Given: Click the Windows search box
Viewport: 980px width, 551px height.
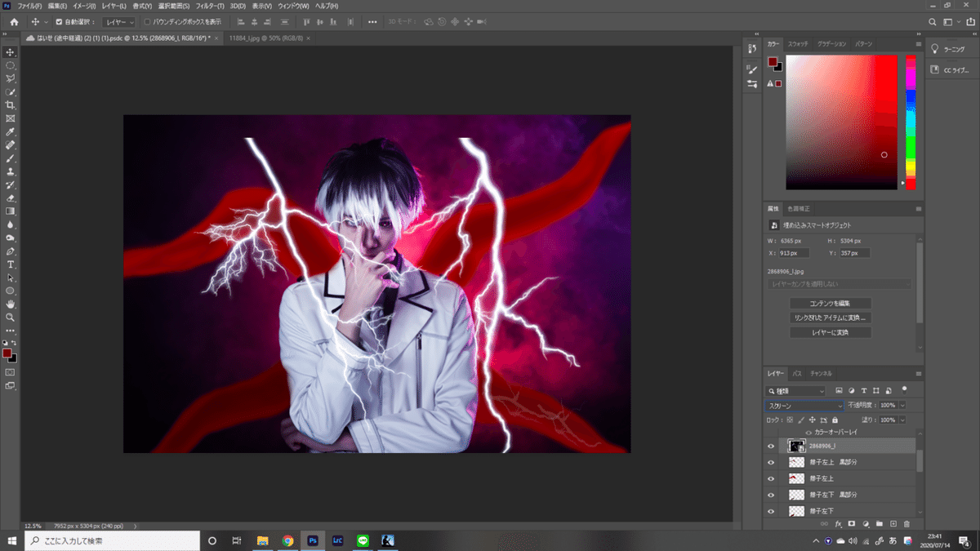Looking at the screenshot, I should click(112, 540).
